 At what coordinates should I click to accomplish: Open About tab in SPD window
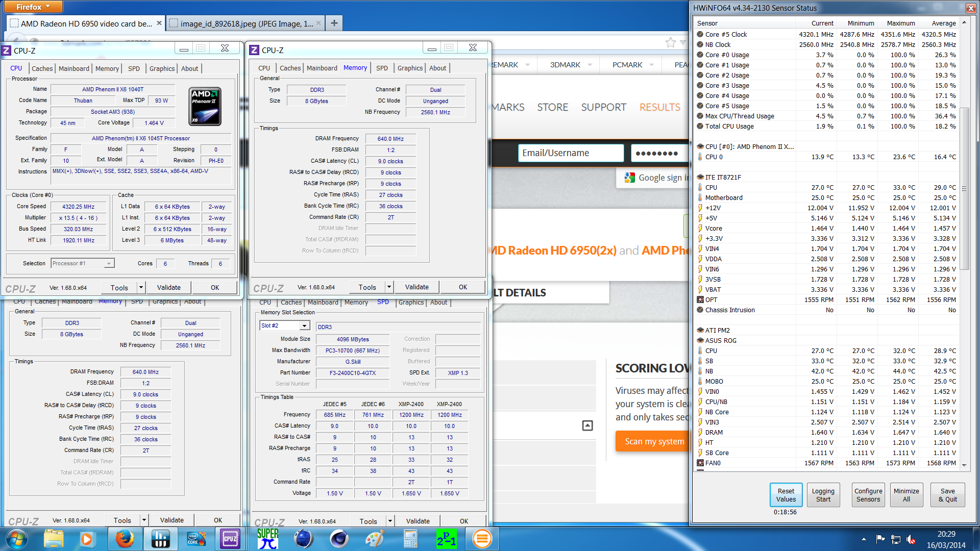coord(438,302)
